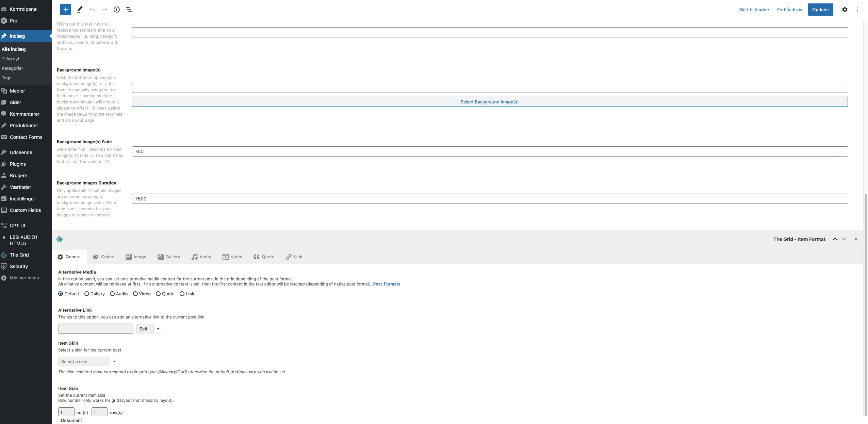Click The Grid logo in panel header
868x424 pixels.
[x=60, y=239]
